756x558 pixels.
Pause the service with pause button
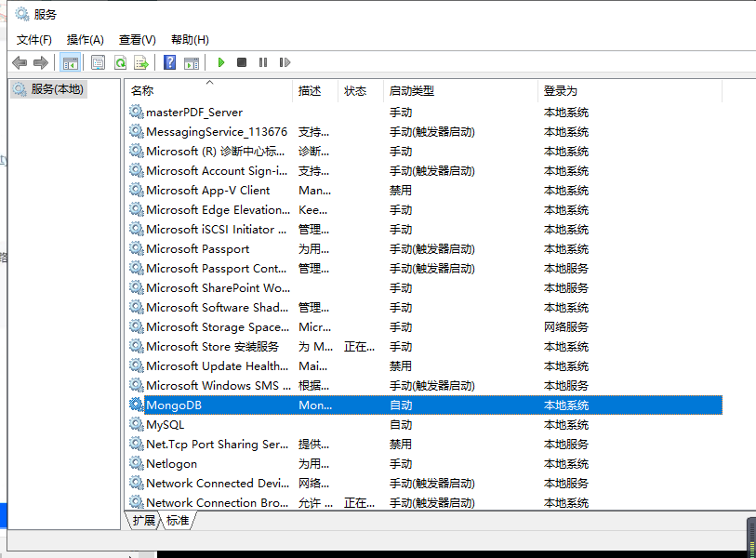click(263, 62)
